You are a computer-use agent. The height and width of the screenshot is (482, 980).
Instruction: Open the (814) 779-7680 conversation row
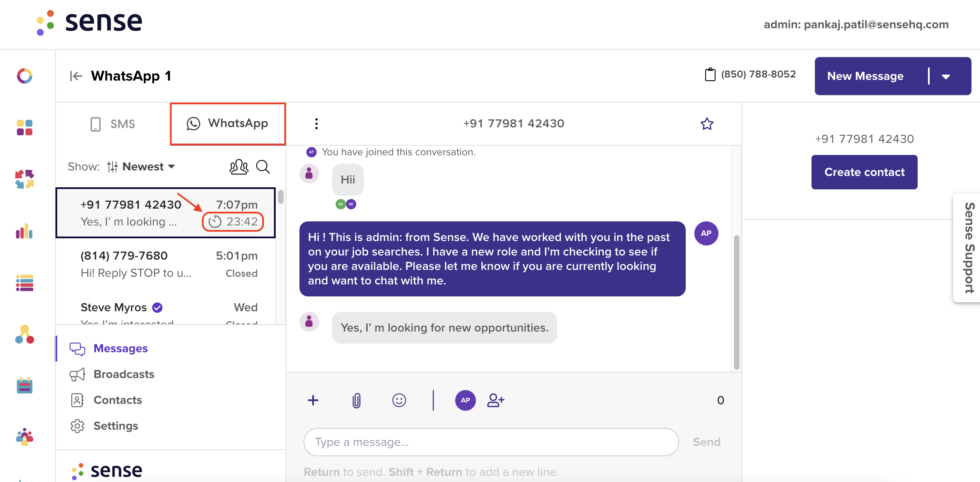coord(165,264)
